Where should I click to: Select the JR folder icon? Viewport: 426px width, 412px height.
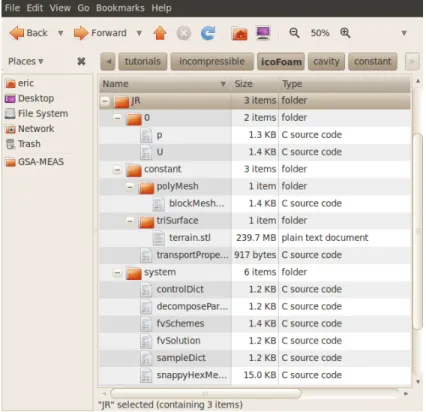[x=122, y=101]
